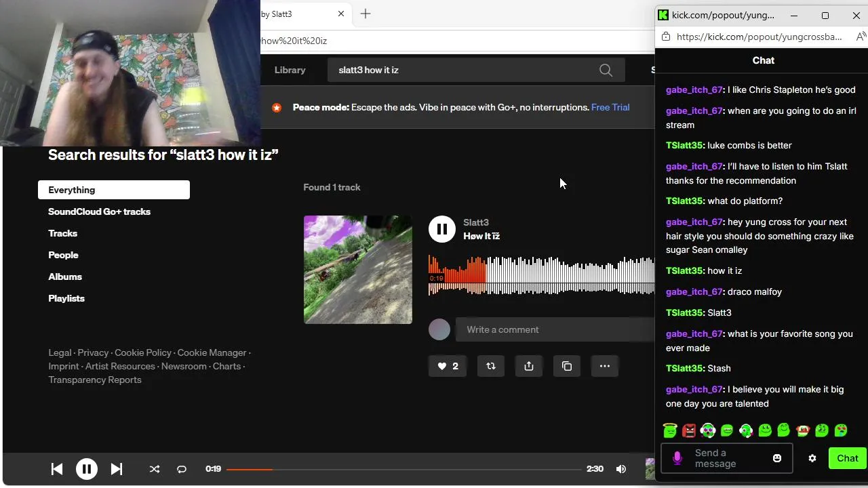Screen dimensions: 868x488
Task: Insert the halo angel emote
Action: point(670,430)
